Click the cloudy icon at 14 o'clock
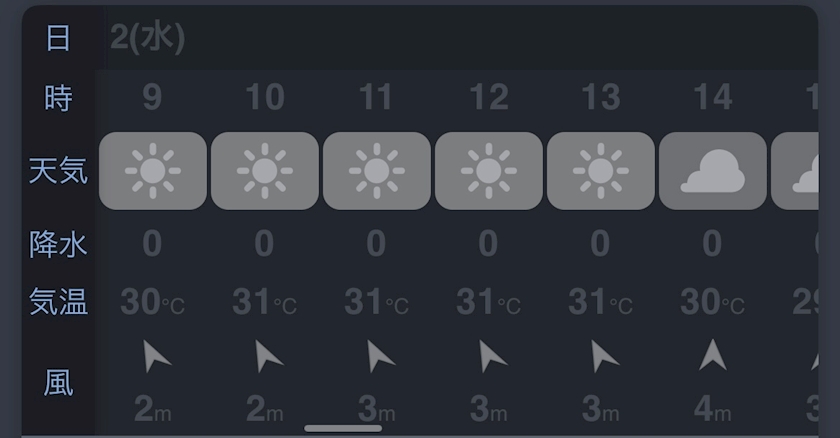 coord(713,171)
